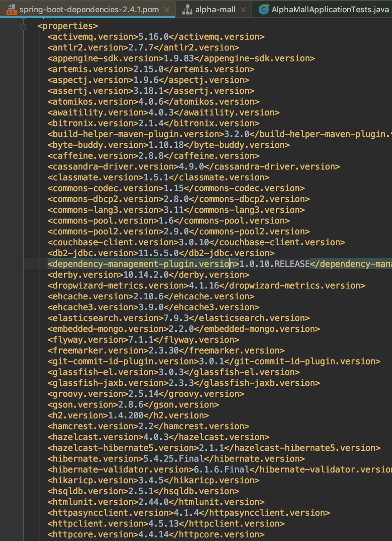Screen dimensions: 392x541
Task: Click the pom file icon on first tab
Action: point(12,9)
